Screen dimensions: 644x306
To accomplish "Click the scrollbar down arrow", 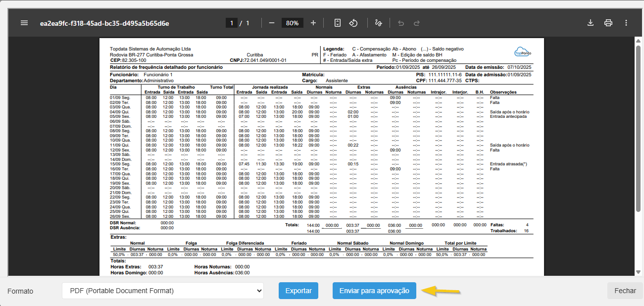I will point(638,272).
